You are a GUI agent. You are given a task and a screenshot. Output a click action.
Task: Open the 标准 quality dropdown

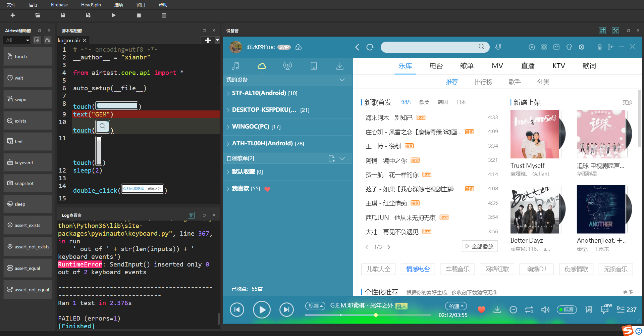(x=315, y=306)
